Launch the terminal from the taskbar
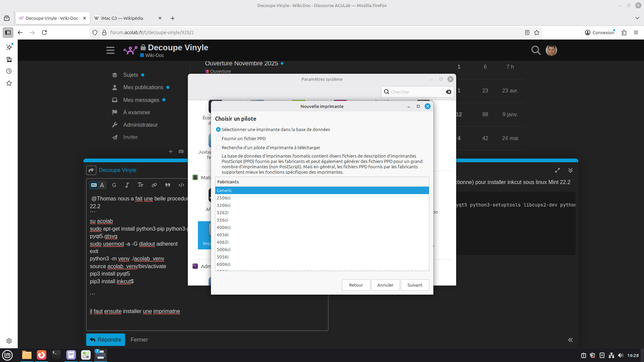Viewport: 644px width, 362px height. [56, 355]
